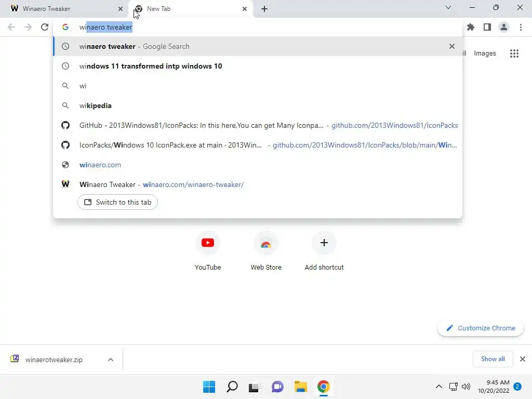Image resolution: width=532 pixels, height=399 pixels.
Task: Open the Web Store shortcut
Action: coord(266,251)
